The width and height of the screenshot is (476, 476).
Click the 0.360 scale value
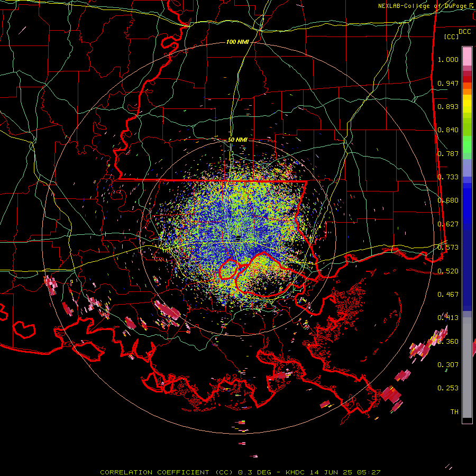(448, 341)
